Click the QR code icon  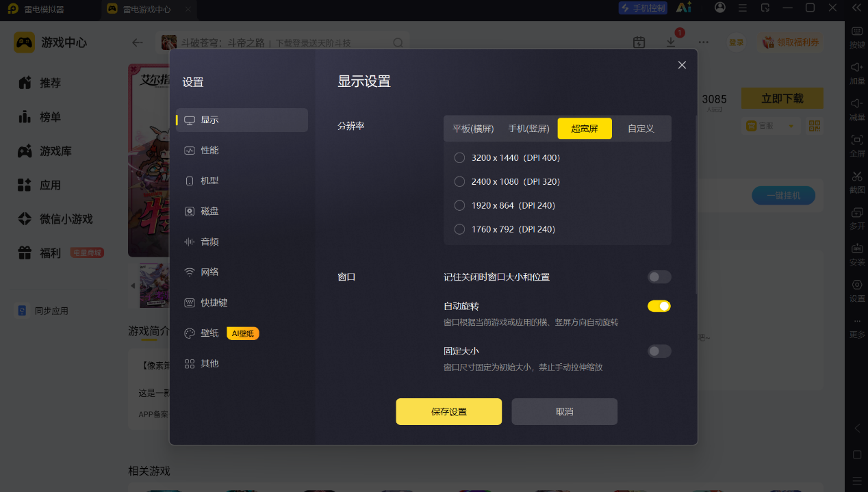(x=815, y=126)
